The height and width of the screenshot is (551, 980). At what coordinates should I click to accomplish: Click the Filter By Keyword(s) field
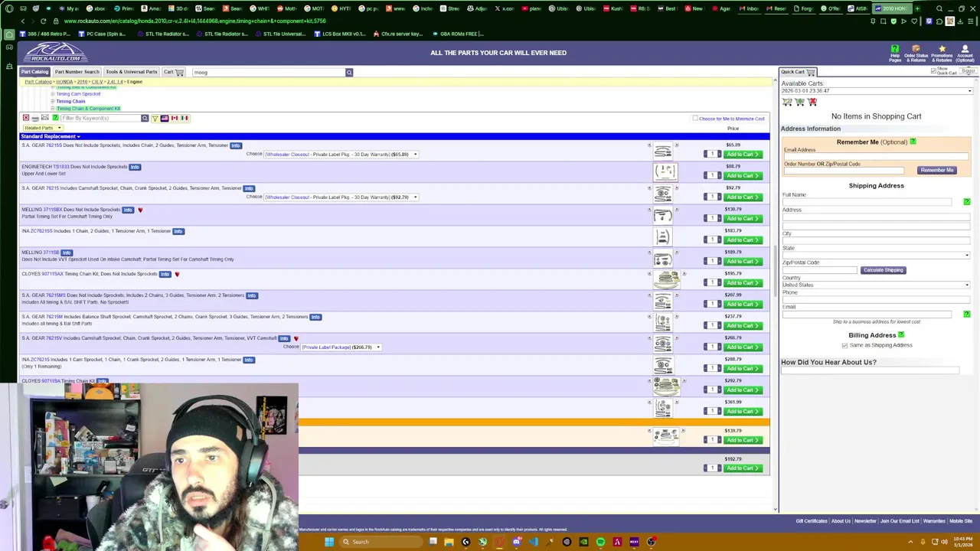[x=101, y=118]
